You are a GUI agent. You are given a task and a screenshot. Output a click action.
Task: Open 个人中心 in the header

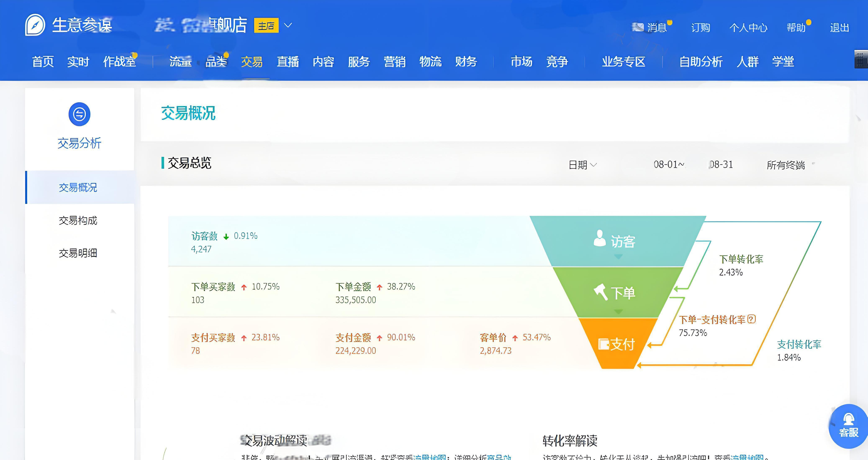pos(748,28)
